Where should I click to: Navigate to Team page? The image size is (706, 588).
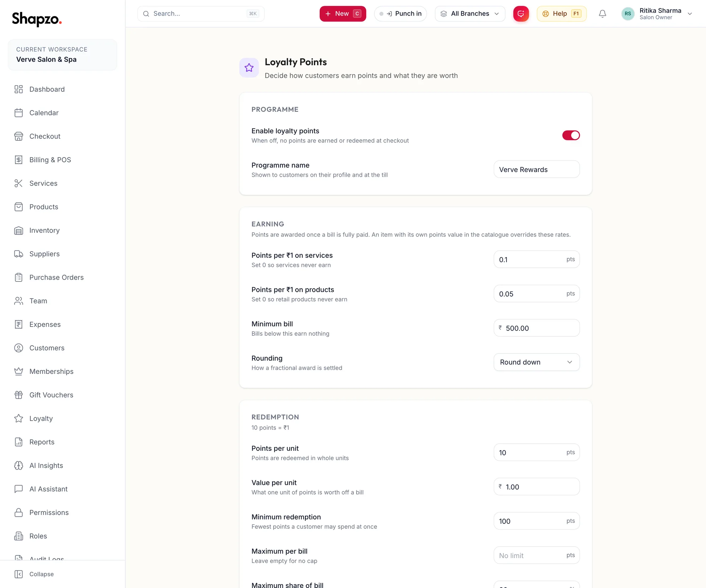pos(62,301)
